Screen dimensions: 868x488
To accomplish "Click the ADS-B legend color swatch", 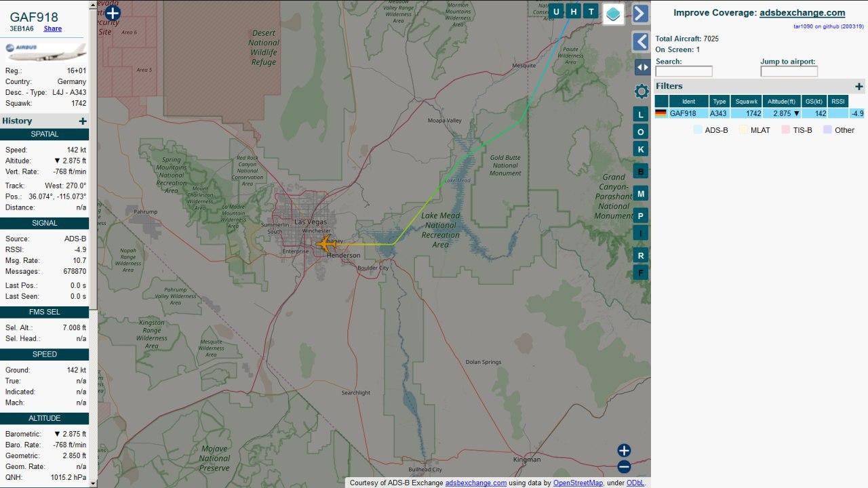I will (698, 129).
